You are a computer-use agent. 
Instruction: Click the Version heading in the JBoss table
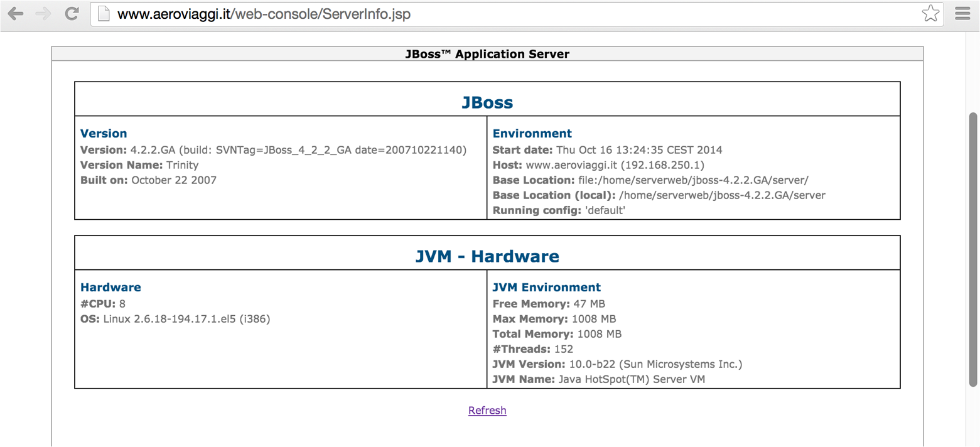[103, 133]
